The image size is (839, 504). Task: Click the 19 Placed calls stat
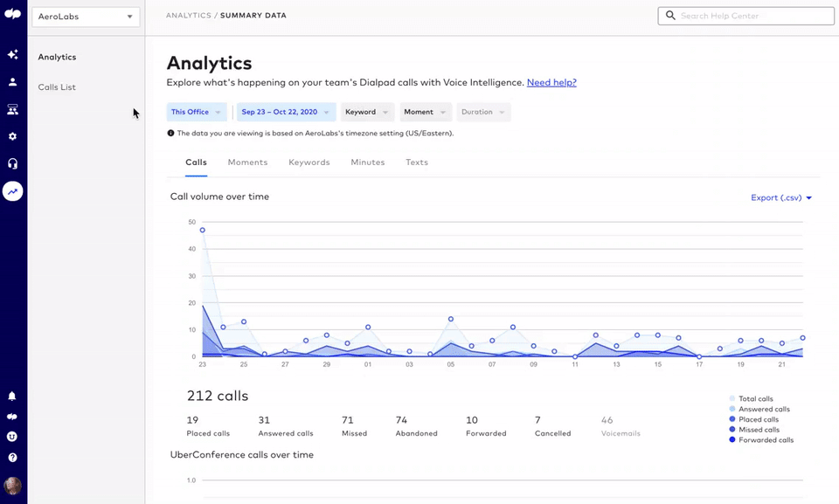(208, 426)
